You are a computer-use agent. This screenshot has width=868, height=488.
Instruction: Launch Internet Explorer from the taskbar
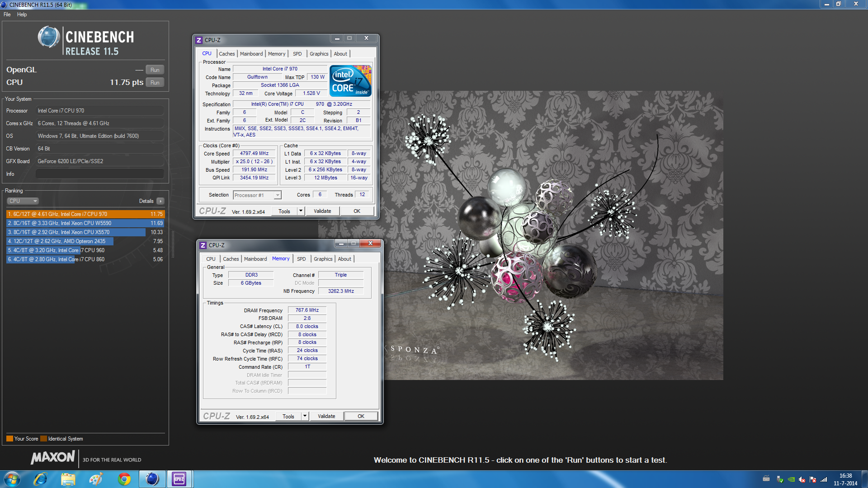(40, 479)
